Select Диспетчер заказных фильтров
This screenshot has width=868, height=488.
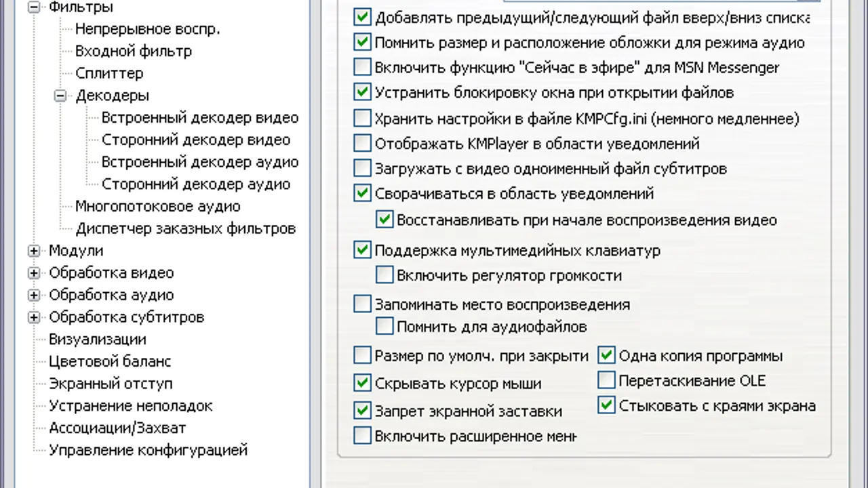tap(185, 228)
